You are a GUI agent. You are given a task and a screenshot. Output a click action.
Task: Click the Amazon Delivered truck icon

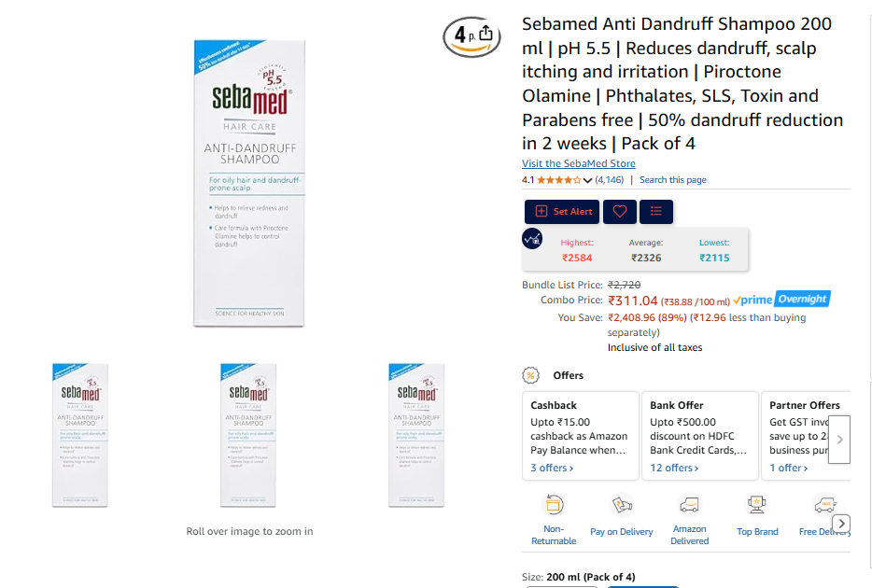coord(690,505)
